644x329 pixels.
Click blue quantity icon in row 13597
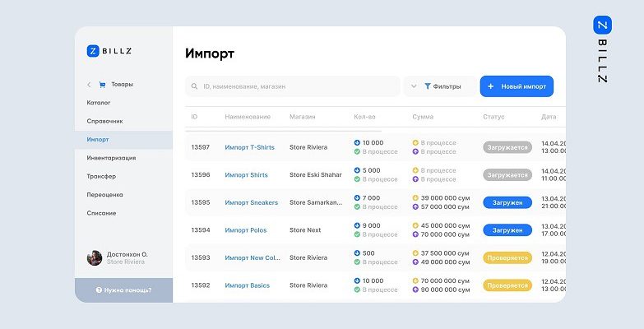pos(357,142)
